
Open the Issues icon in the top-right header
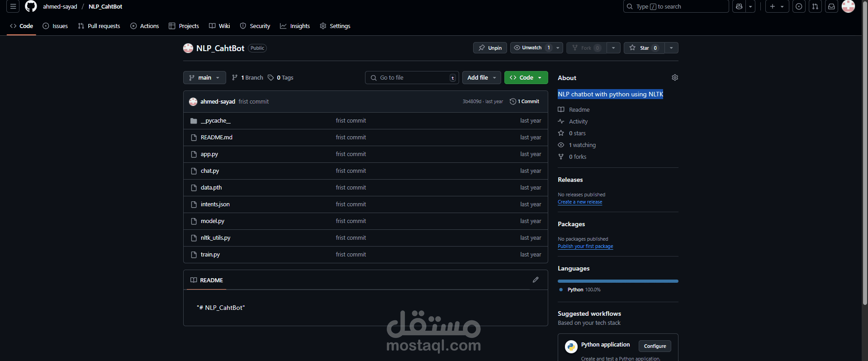pyautogui.click(x=799, y=7)
